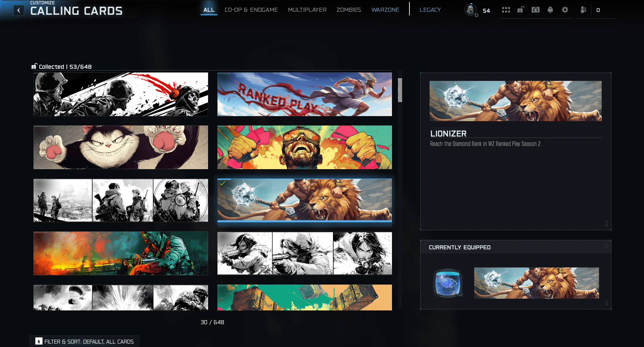Click the player avatar profile icon
The width and height of the screenshot is (644, 347).
point(470,10)
